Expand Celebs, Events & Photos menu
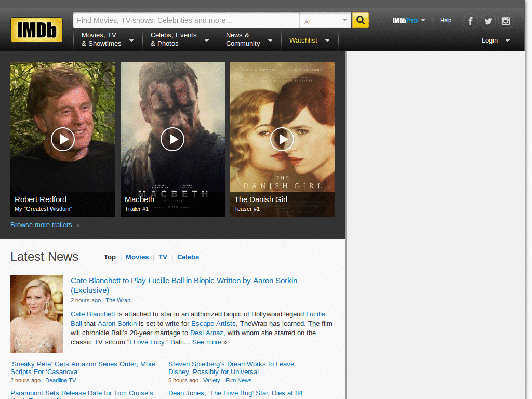The width and height of the screenshot is (532, 399). [x=180, y=39]
